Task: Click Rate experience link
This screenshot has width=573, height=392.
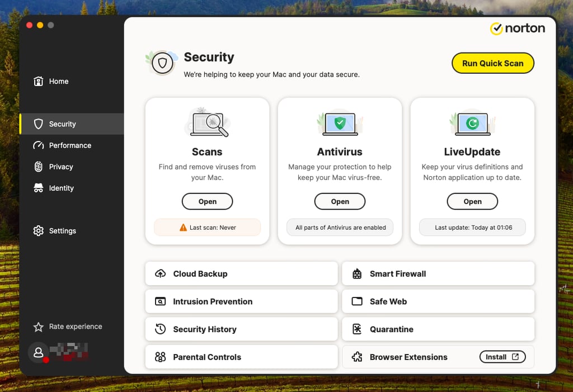Action: point(76,327)
